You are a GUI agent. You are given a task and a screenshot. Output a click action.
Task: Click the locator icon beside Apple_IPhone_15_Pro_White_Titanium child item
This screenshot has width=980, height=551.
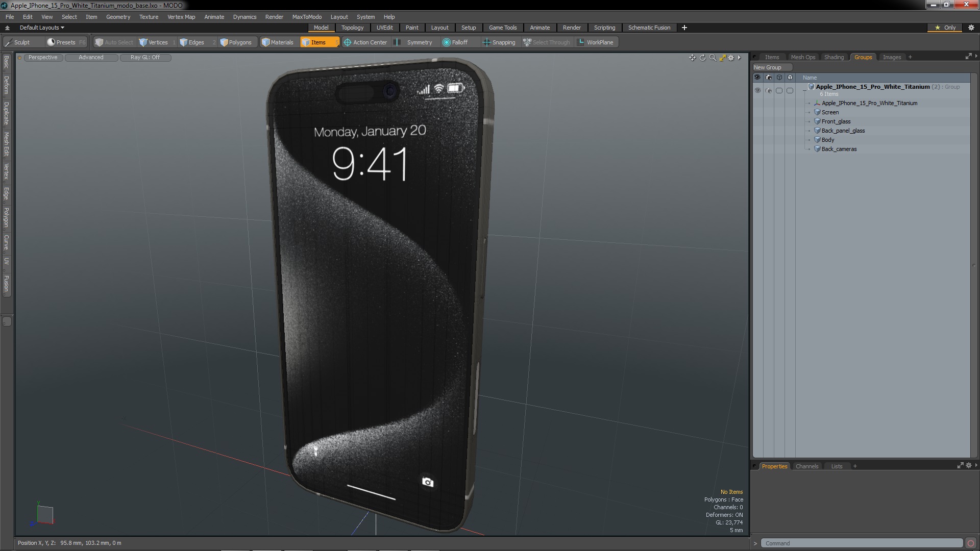pos(817,103)
